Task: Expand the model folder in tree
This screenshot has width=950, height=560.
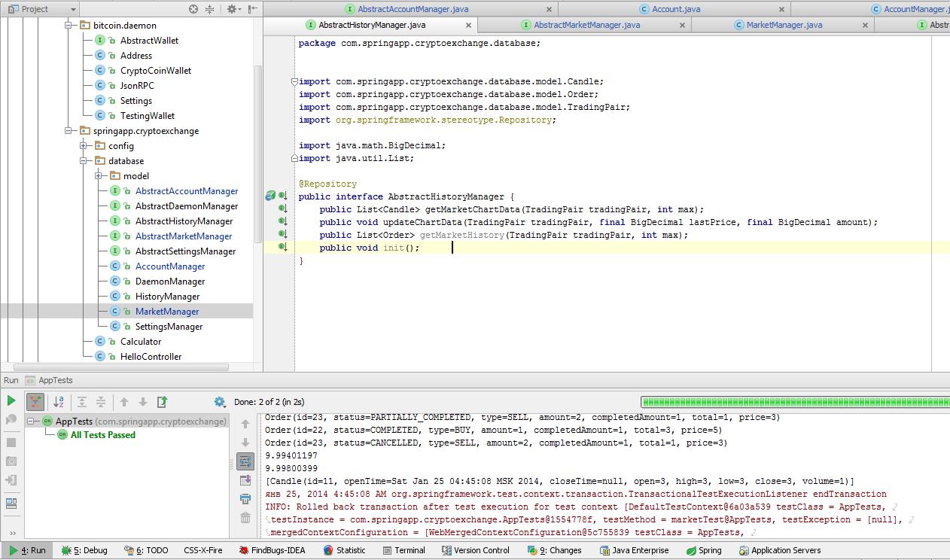Action: [99, 176]
